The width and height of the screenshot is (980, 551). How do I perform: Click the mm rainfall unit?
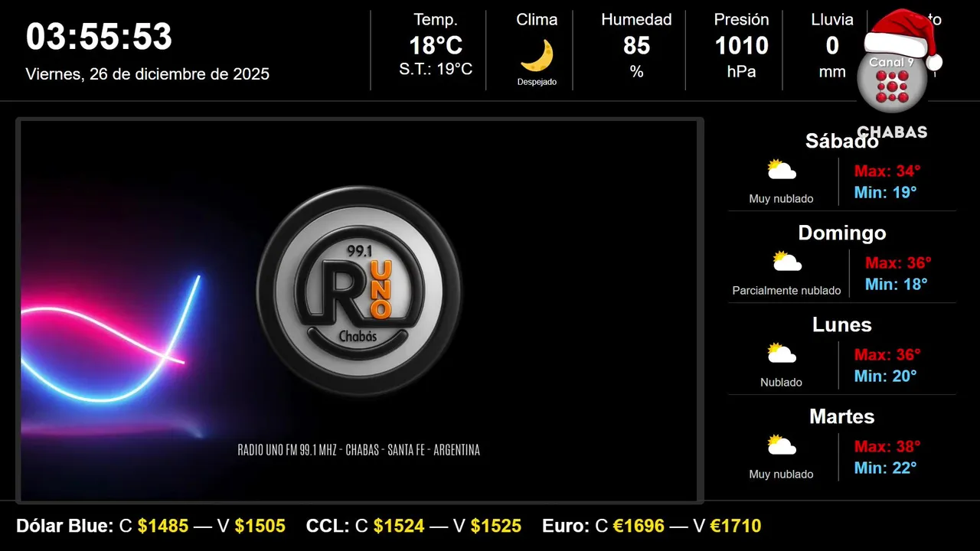(x=832, y=72)
